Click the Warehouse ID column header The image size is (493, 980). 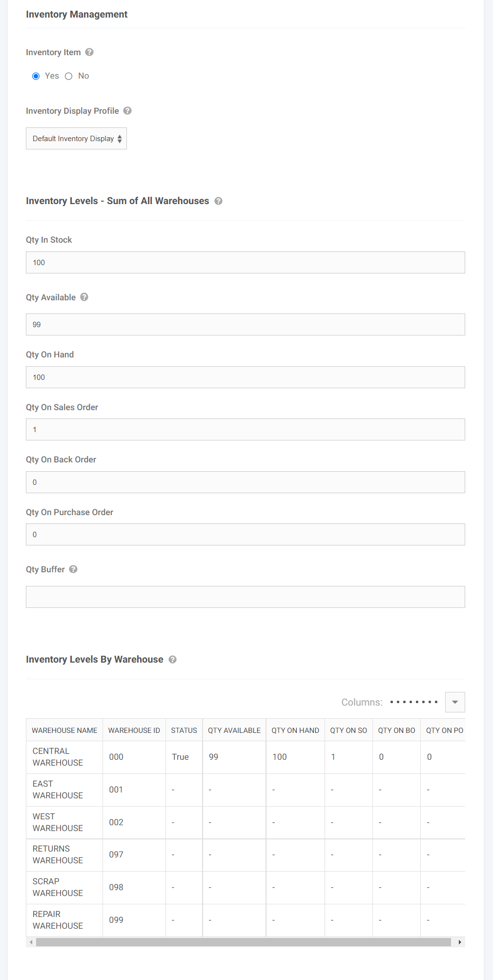click(x=134, y=730)
